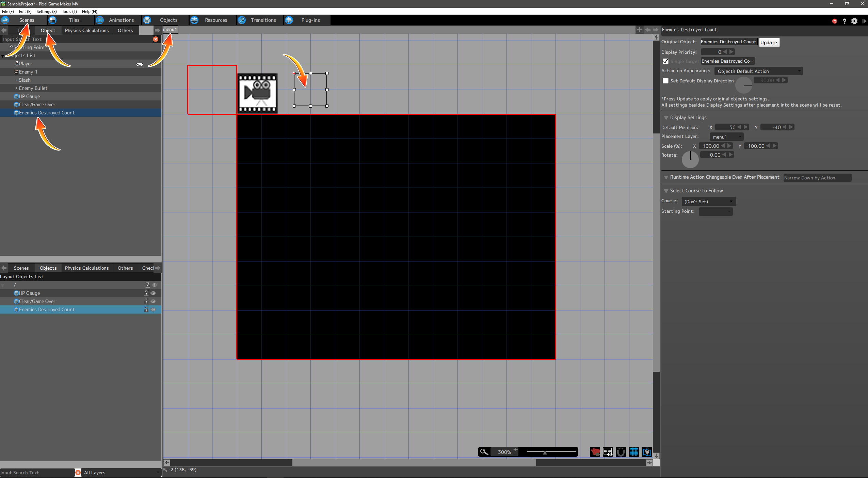
Task: Hide Clear/Game Over with its eye icon
Action: pyautogui.click(x=153, y=301)
